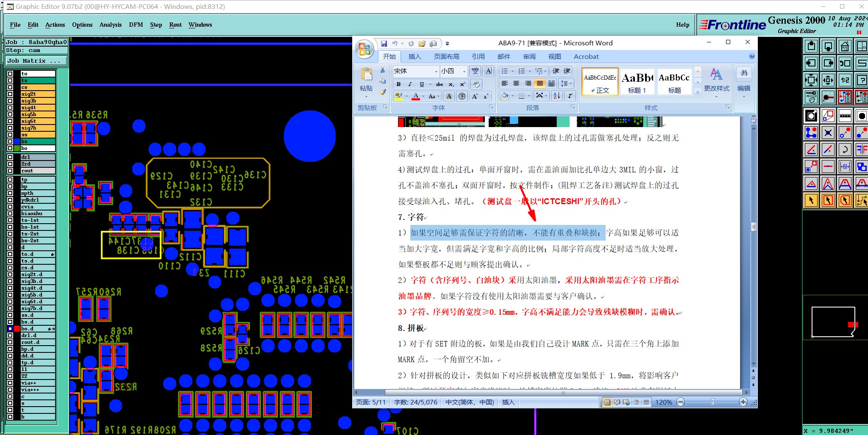
Task: Switch to the 插入 tab in Word
Action: coord(415,56)
